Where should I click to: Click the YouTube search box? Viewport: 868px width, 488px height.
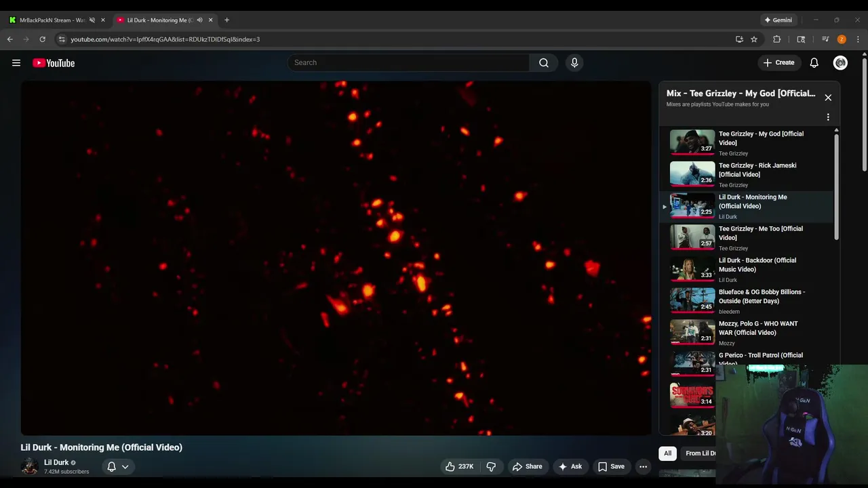click(x=409, y=62)
